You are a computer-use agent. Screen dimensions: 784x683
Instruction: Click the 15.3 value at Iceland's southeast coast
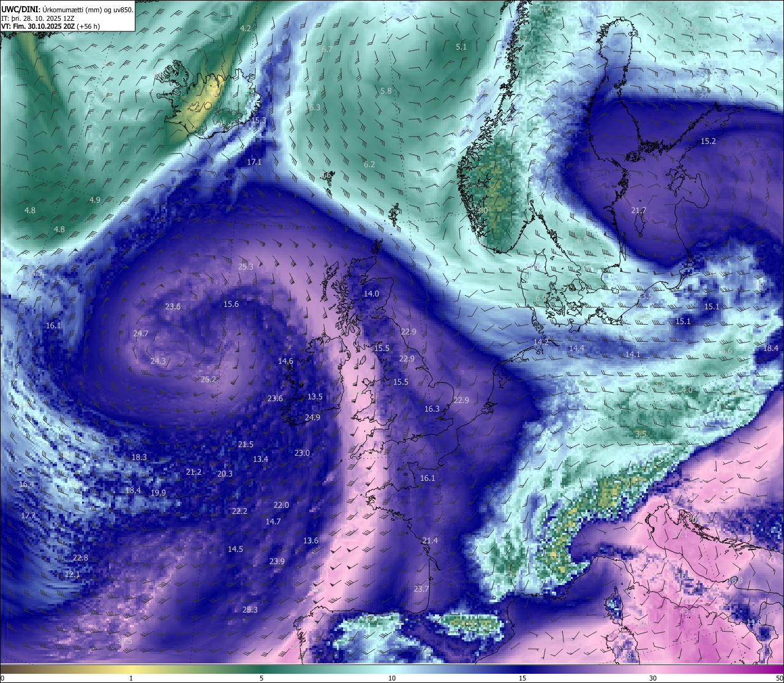pos(259,120)
